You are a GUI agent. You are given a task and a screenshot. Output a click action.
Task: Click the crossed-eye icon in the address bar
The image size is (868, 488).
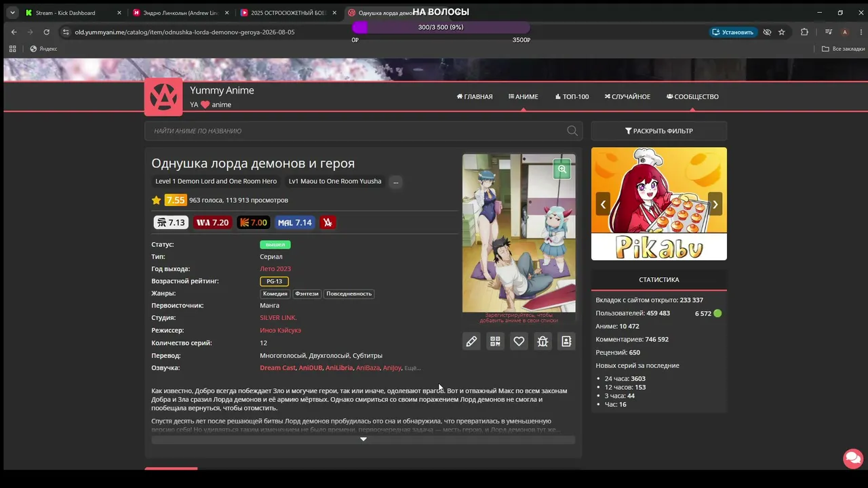pyautogui.click(x=767, y=32)
